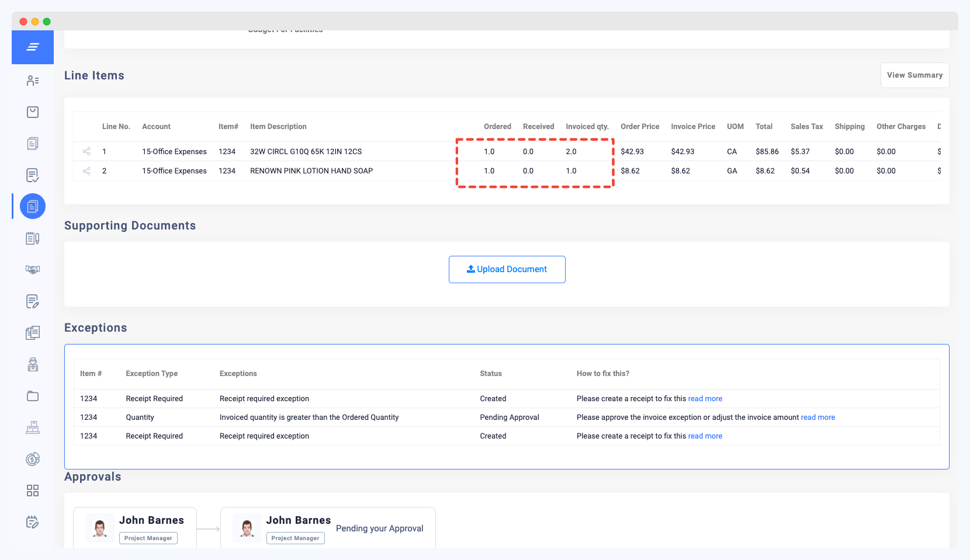The image size is (970, 560).
Task: Open read more for the Quantity exception
Action: pos(817,417)
